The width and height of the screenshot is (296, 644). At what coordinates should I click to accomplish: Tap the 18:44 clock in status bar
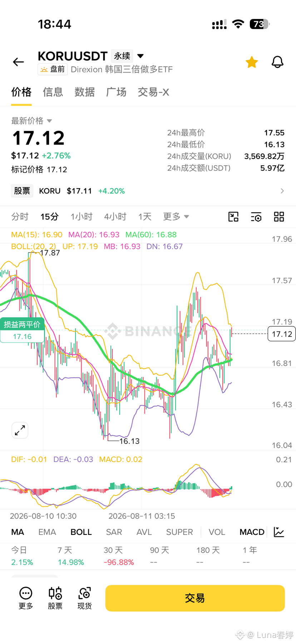point(54,24)
